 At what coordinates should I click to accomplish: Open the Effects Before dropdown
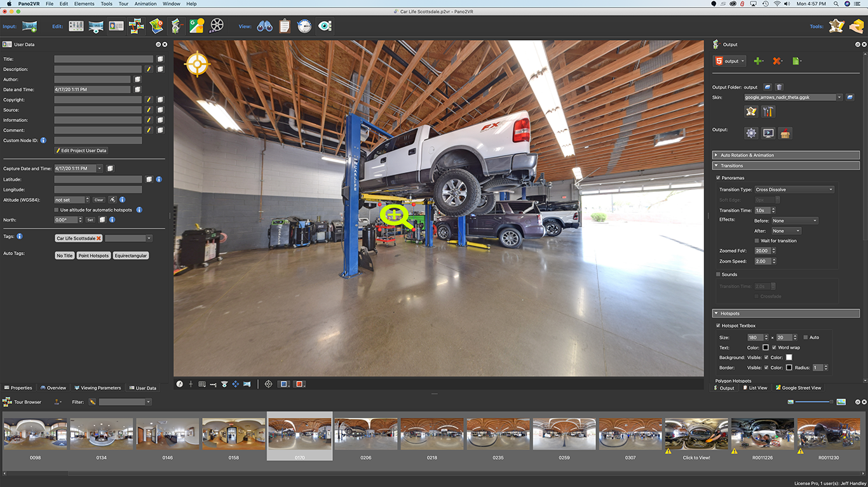[x=794, y=220]
